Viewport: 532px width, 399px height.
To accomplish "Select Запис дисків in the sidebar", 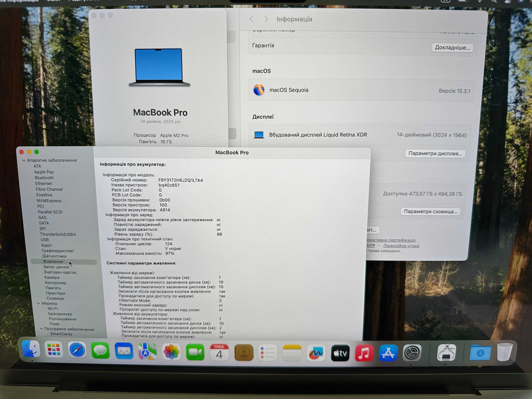I will pyautogui.click(x=56, y=267).
